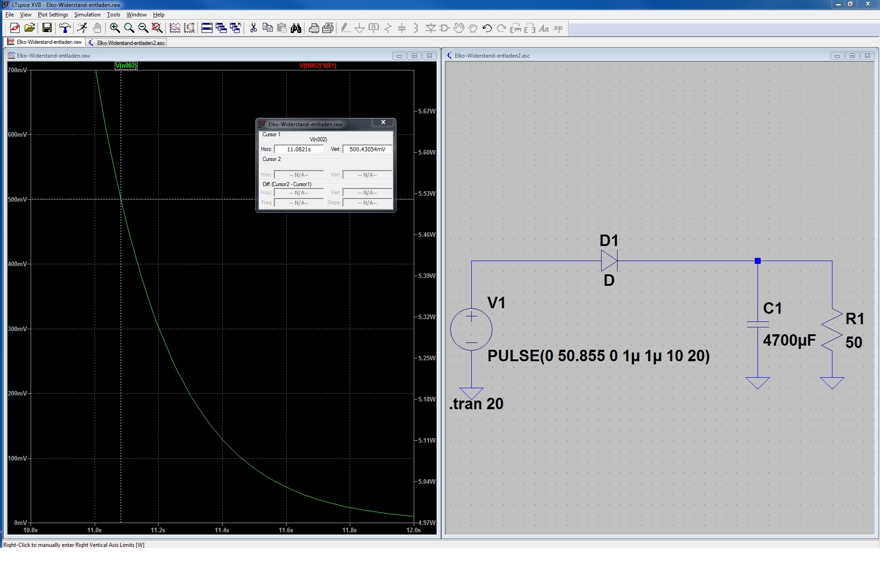
Task: Open the Help menu
Action: click(159, 15)
